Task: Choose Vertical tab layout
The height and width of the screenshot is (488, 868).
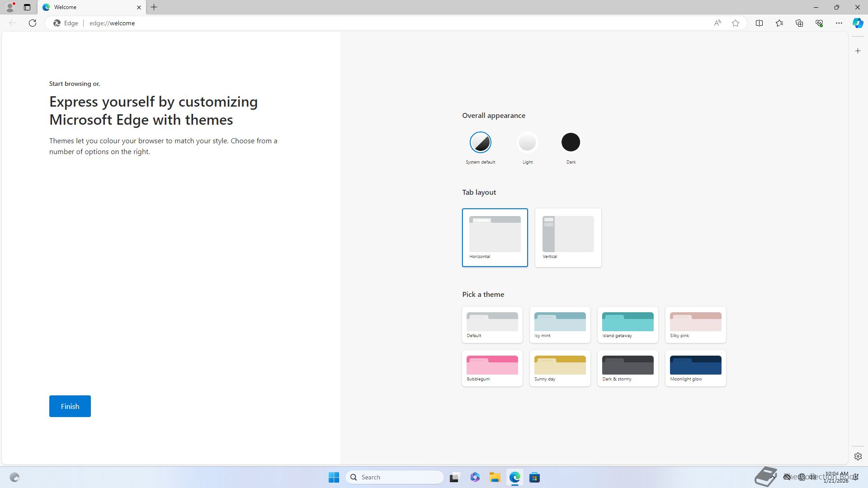Action: [568, 237]
